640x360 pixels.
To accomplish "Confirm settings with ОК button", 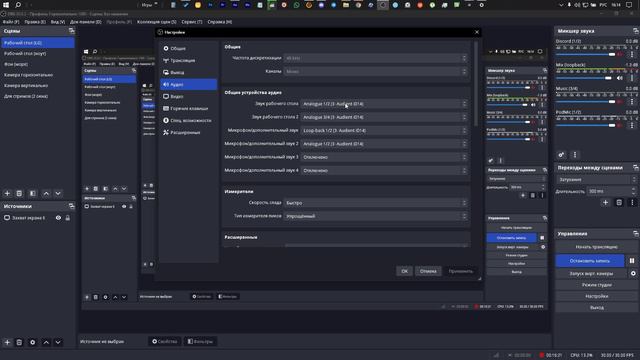I will (x=404, y=271).
